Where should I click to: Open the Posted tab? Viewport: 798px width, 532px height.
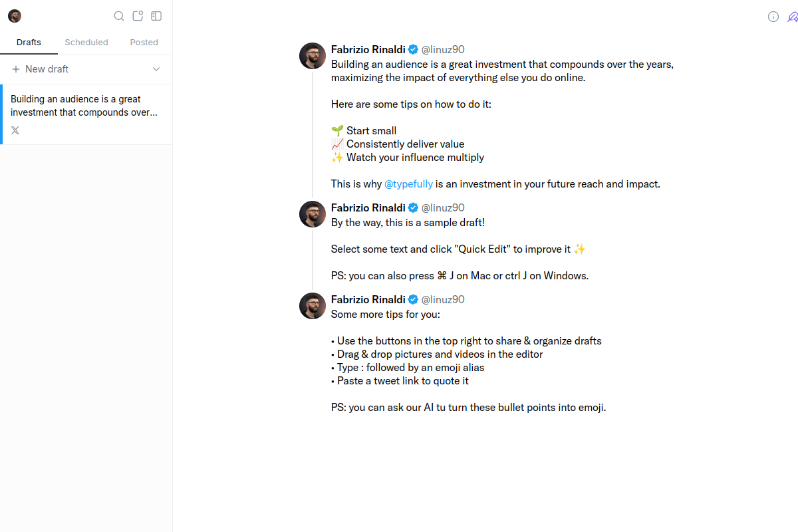tap(144, 42)
